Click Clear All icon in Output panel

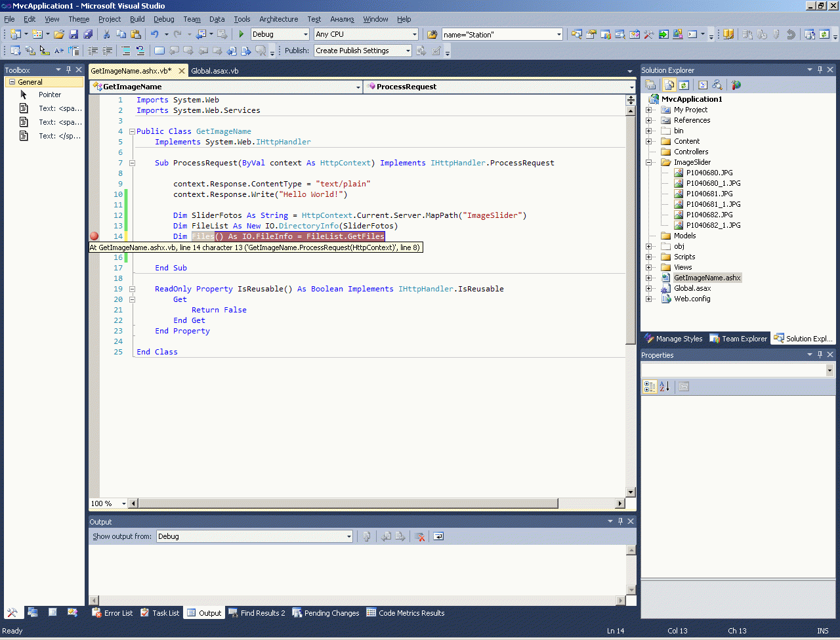pyautogui.click(x=419, y=536)
